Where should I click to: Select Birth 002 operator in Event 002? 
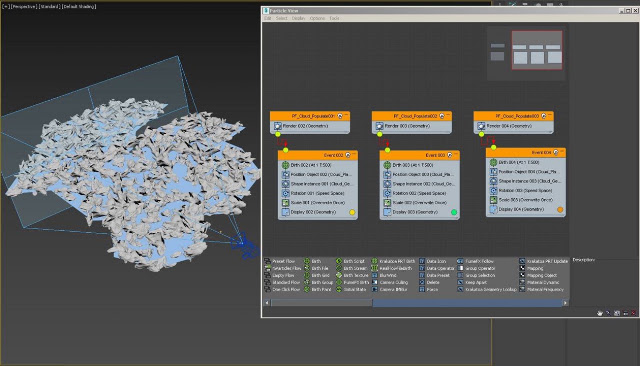click(318, 165)
